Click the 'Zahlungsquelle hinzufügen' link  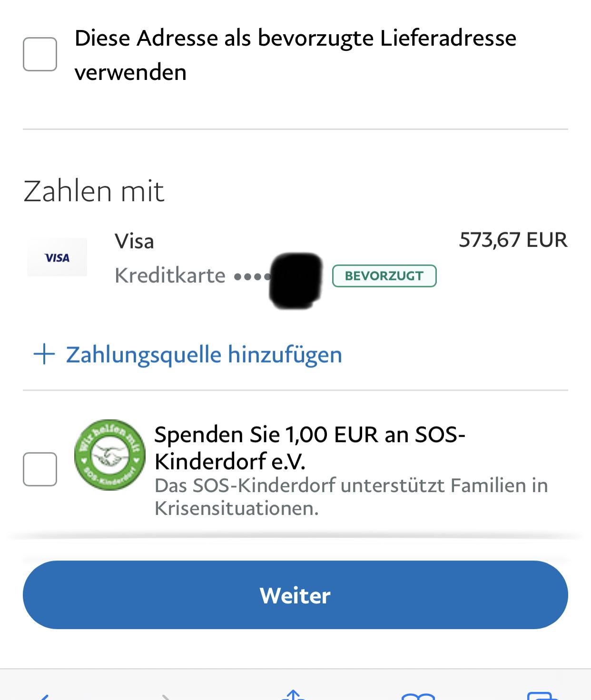click(x=204, y=355)
